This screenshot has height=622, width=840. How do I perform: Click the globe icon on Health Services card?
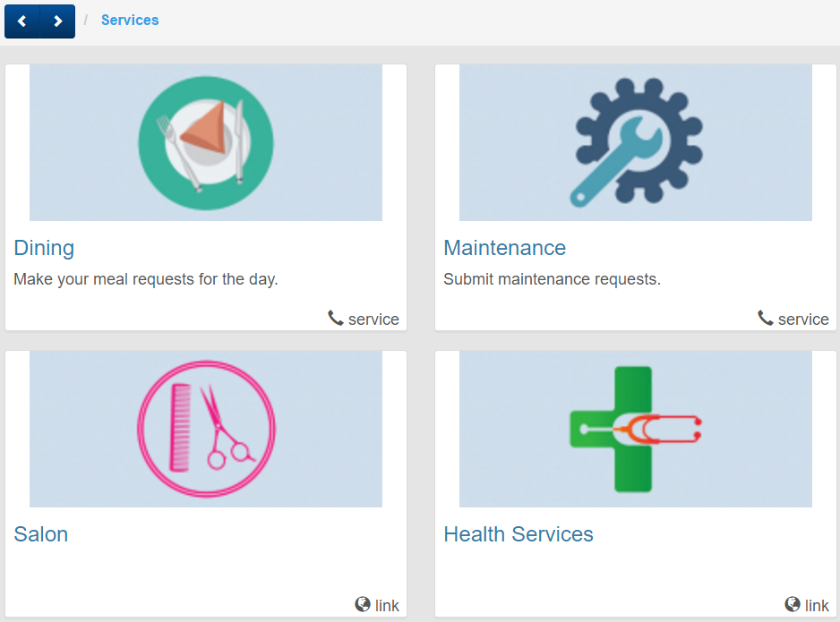pos(793,604)
